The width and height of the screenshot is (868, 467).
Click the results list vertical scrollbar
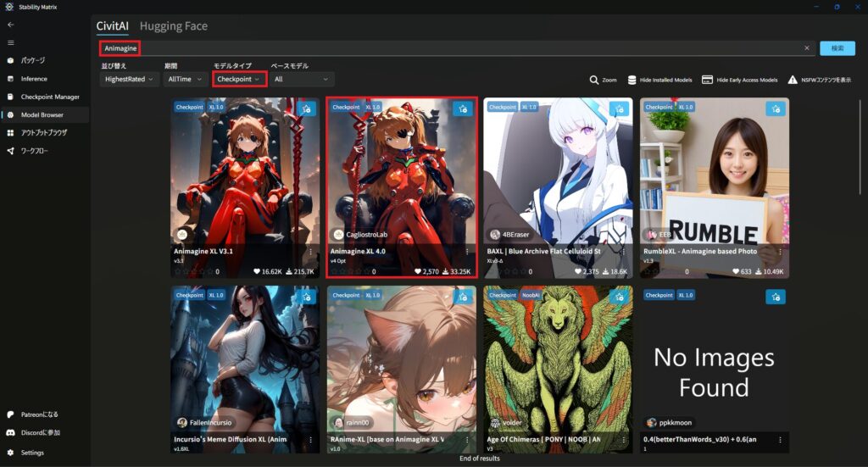pyautogui.click(x=860, y=147)
